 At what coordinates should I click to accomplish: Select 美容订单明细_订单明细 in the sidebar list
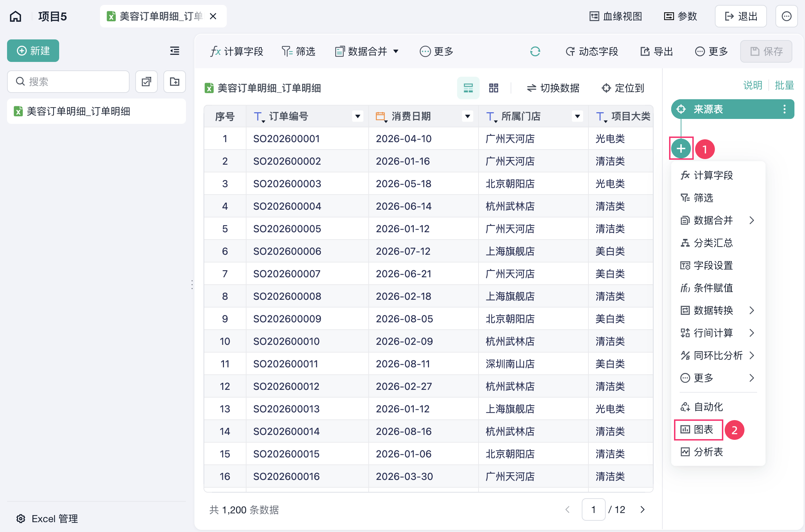pyautogui.click(x=96, y=111)
